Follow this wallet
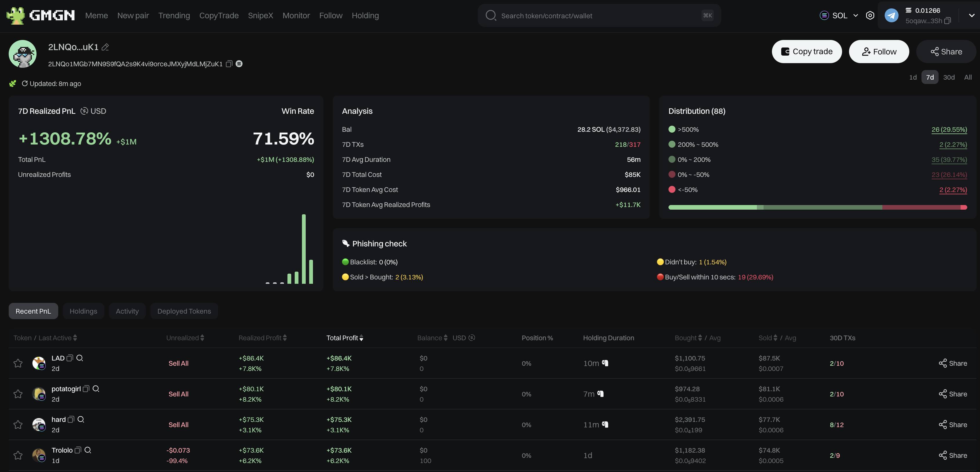This screenshot has width=980, height=472. click(x=879, y=52)
